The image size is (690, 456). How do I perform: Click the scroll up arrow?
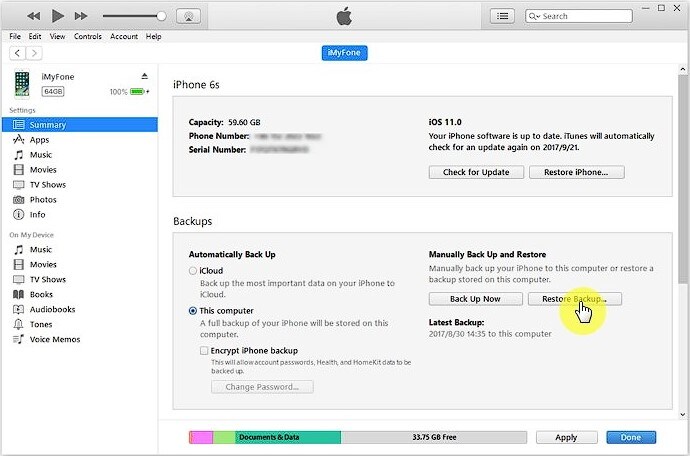tap(683, 69)
